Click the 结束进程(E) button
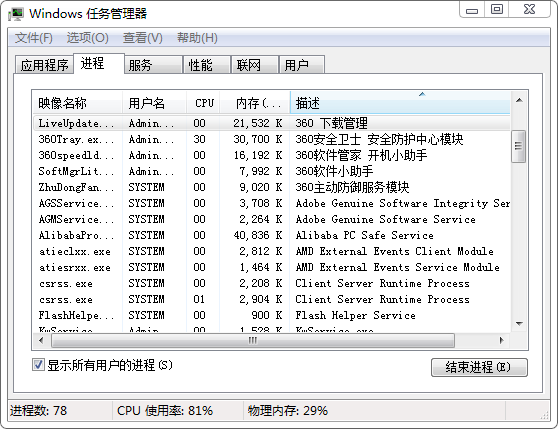Viewport: 558px width, 429px height. [479, 367]
